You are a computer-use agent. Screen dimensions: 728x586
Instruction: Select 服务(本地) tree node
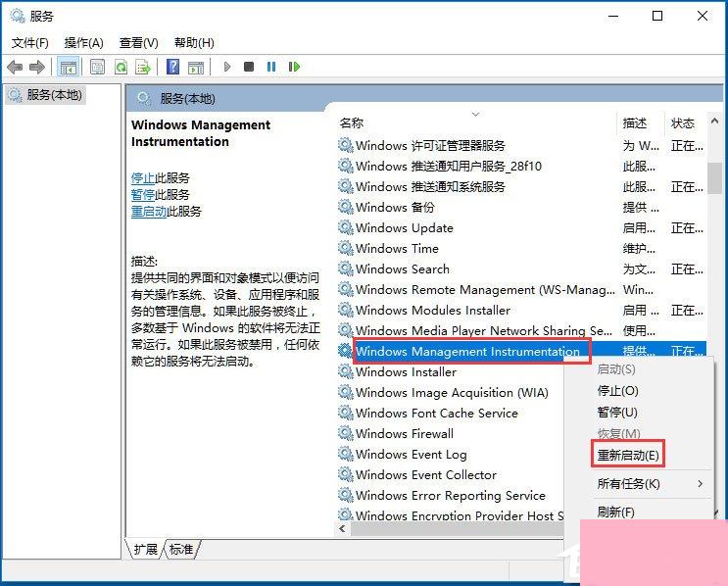coord(46,95)
